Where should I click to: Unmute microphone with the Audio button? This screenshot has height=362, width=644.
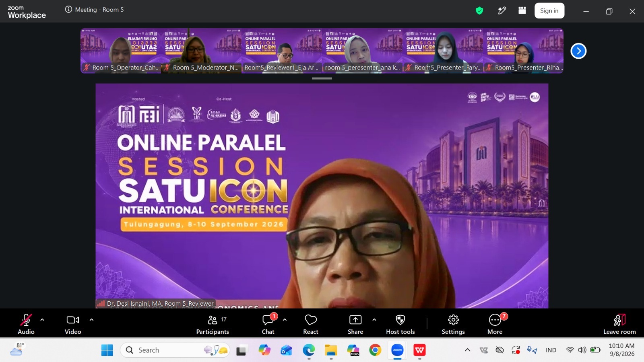(x=26, y=324)
